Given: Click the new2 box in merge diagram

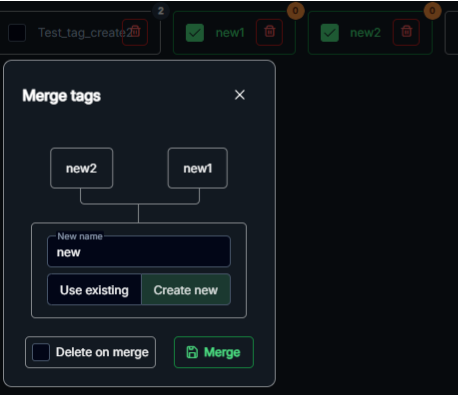Looking at the screenshot, I should coord(81,168).
